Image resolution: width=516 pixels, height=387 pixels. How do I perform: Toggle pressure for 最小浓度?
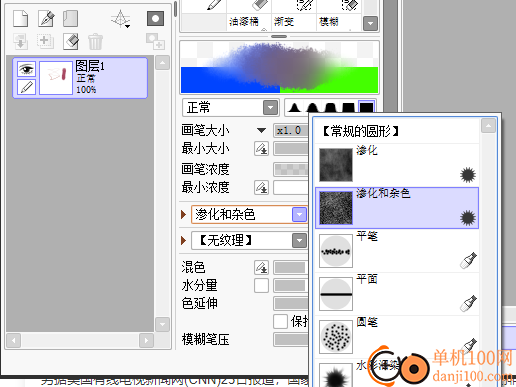tap(261, 187)
